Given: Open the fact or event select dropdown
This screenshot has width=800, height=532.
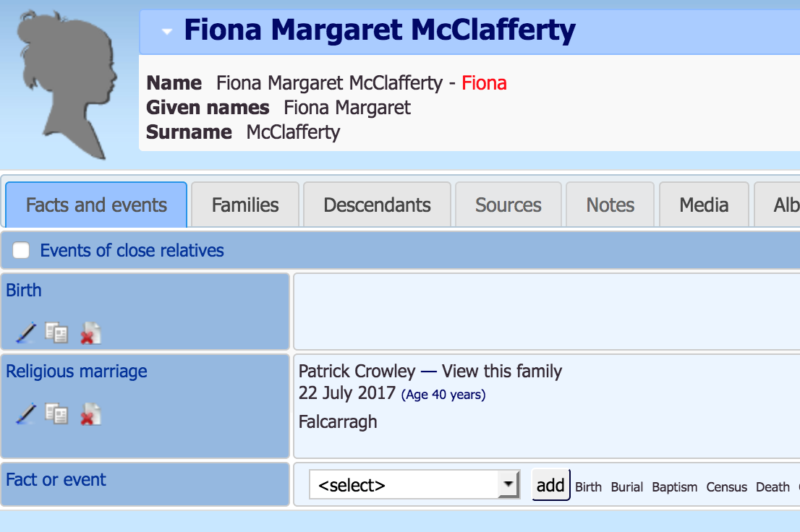Looking at the screenshot, I should click(x=414, y=484).
